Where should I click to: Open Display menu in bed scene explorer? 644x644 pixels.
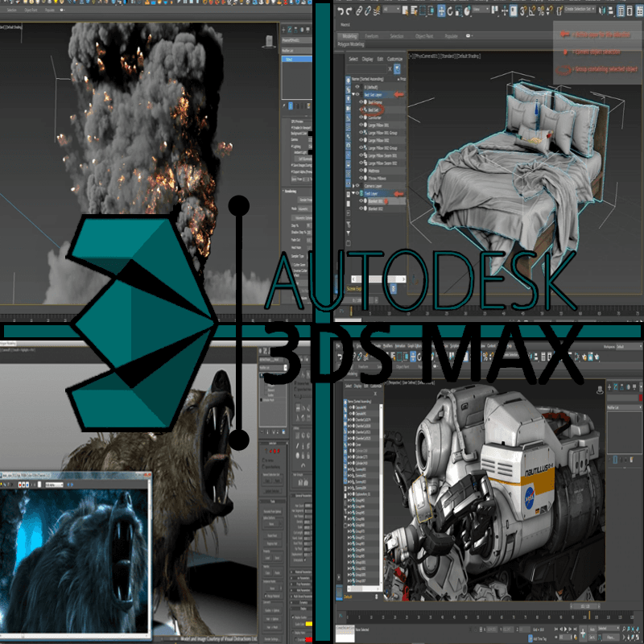[x=368, y=59]
